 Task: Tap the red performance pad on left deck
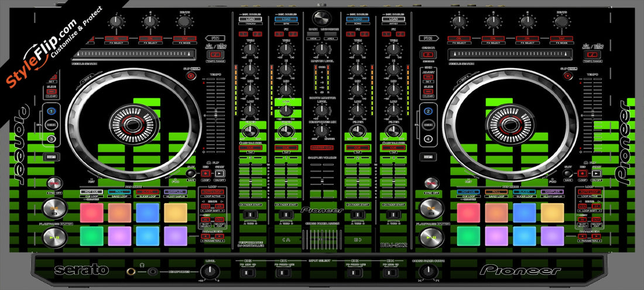coord(91,213)
